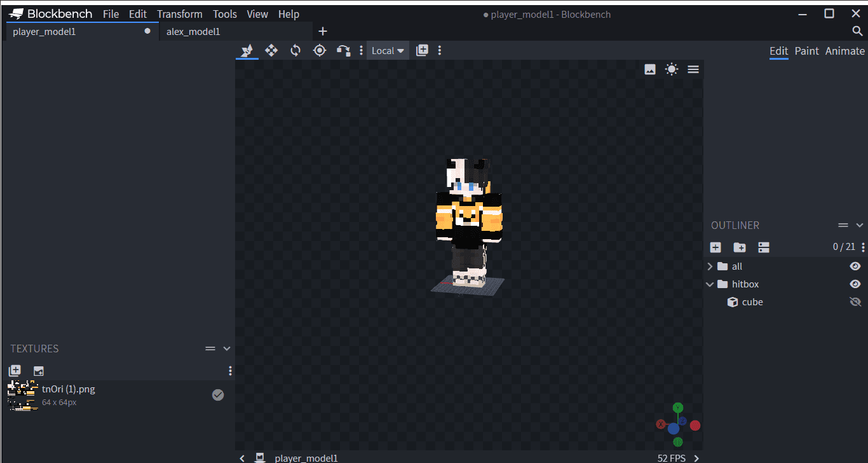This screenshot has height=463, width=868.
Task: Click the Add Group icon in Outliner
Action: tap(740, 247)
